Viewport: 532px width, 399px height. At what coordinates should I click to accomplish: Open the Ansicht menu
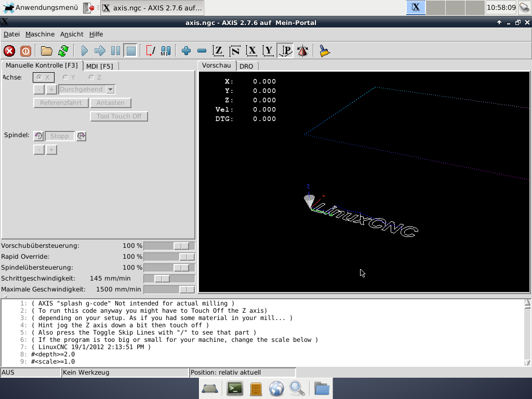click(72, 34)
